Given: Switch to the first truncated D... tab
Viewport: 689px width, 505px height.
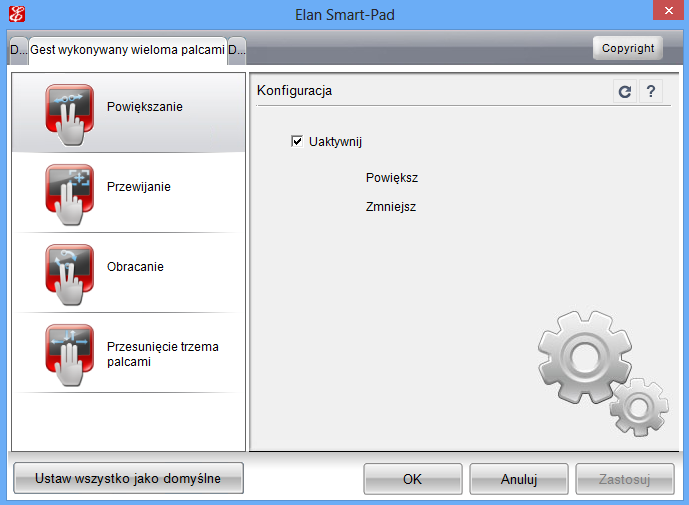Looking at the screenshot, I should point(18,50).
